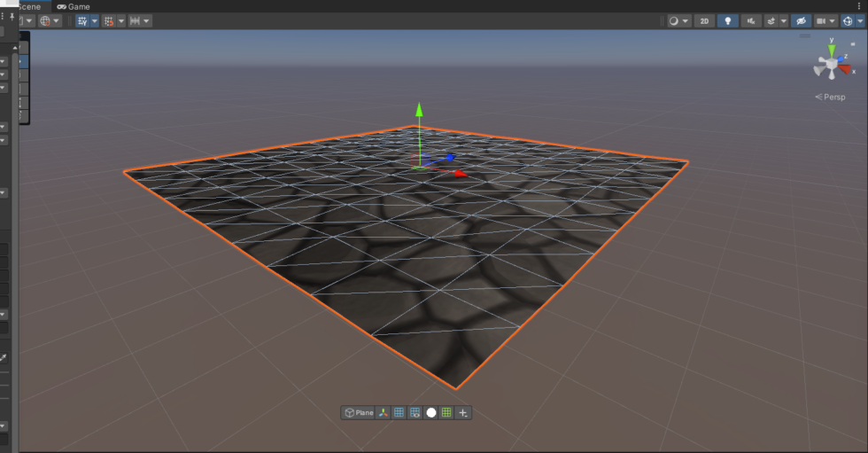Click the snap increment settings icon

pyautogui.click(x=109, y=21)
